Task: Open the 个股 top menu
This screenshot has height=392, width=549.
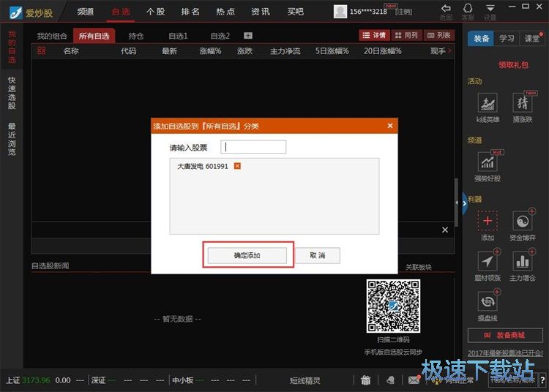Action: tap(155, 12)
